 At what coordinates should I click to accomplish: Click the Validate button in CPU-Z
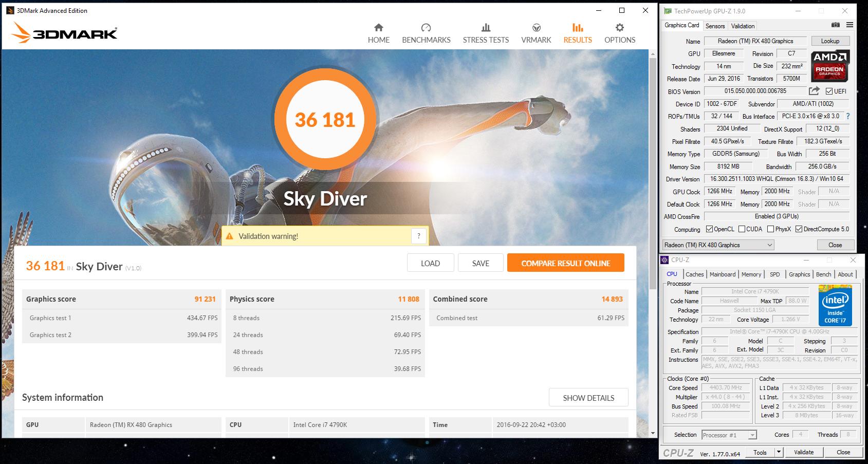tap(804, 452)
